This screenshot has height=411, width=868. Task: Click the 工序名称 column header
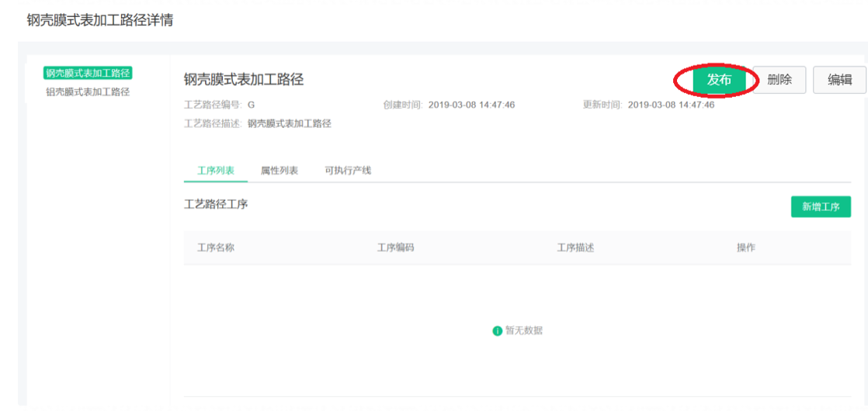[216, 248]
